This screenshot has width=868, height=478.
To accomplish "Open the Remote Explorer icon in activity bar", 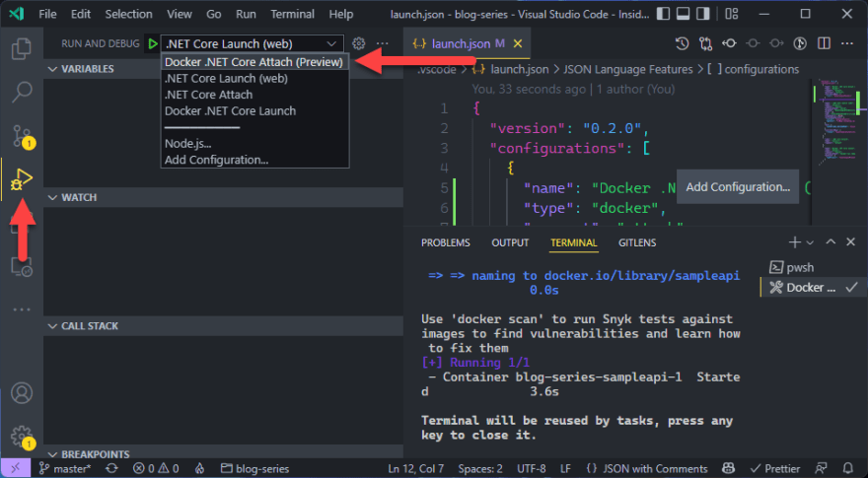I will coord(22,267).
